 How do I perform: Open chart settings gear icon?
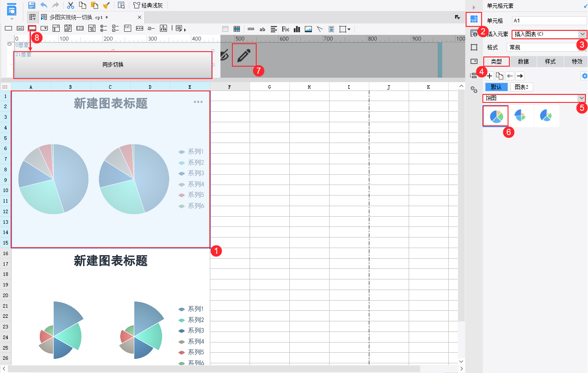[584, 76]
